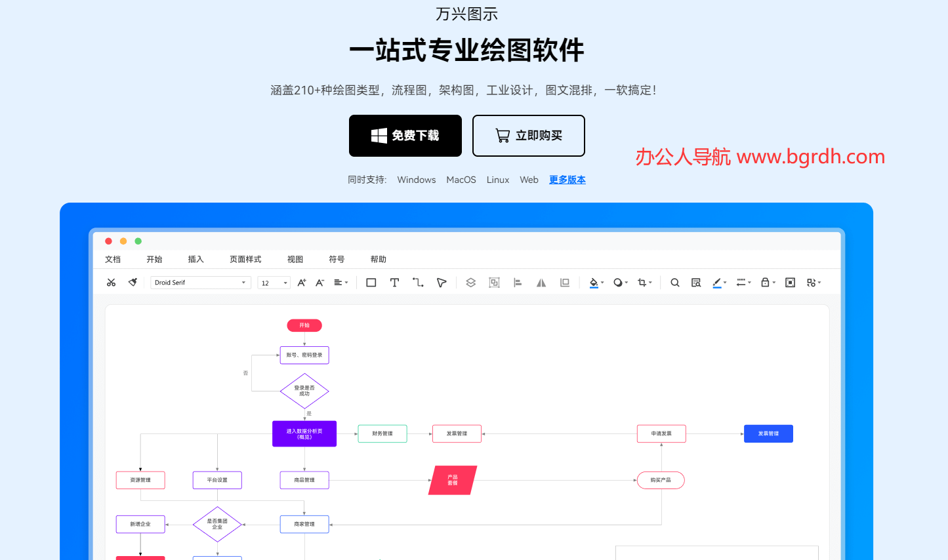
Task: Open the 页面样式 menu
Action: 245,259
